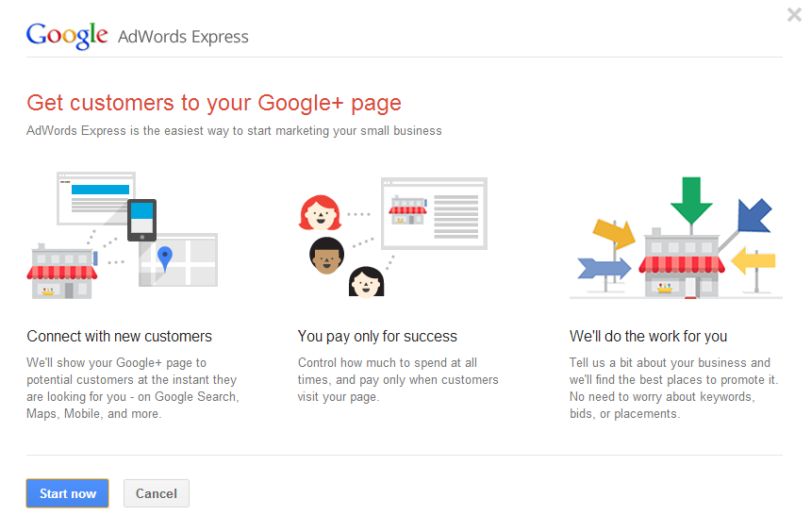The image size is (811, 532).
Task: Click the subtitle about marketing your small business
Action: point(234,131)
